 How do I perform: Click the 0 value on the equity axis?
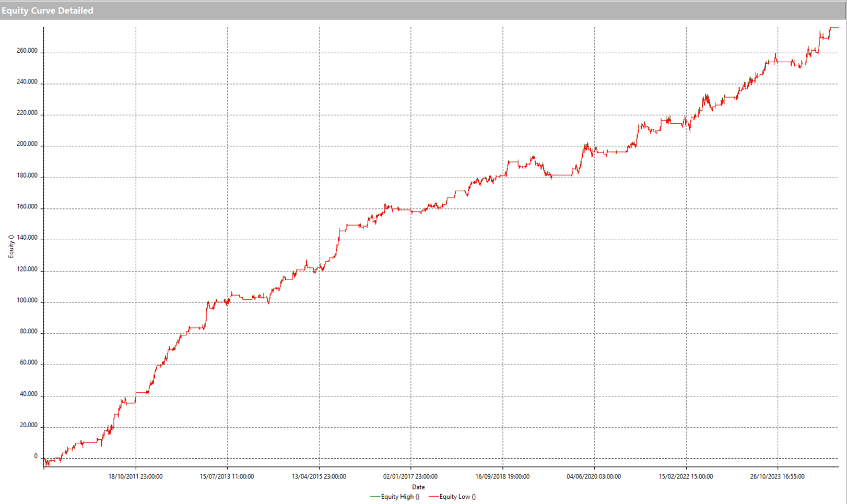[37, 456]
